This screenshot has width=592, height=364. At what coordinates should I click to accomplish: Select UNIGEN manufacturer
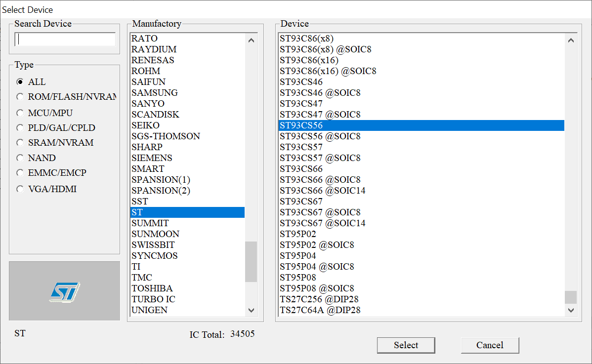point(187,310)
